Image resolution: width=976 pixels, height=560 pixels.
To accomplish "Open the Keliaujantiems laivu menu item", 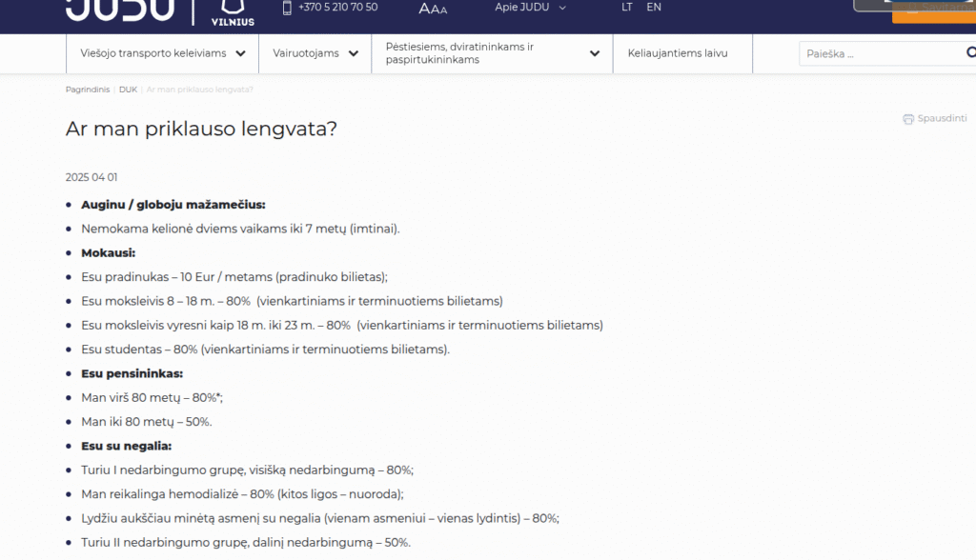I will pos(678,53).
